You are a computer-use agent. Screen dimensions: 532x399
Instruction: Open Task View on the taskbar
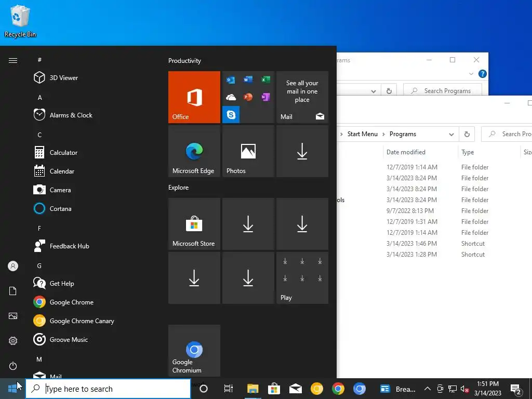click(229, 389)
